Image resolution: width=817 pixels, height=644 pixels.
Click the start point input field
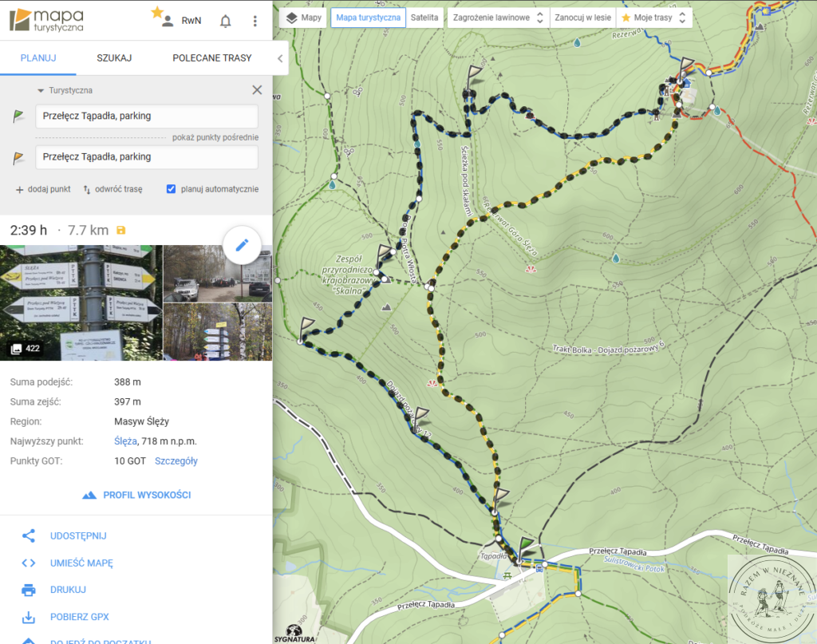[x=147, y=117]
